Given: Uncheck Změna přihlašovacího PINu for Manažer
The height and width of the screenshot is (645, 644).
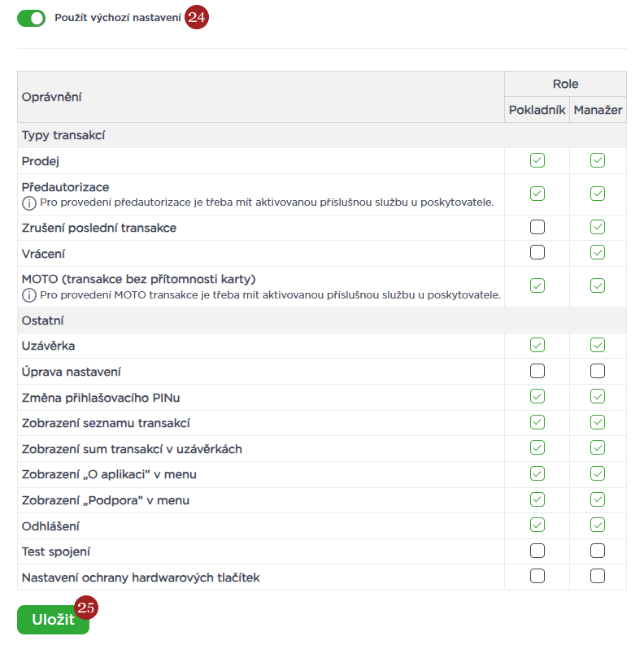Looking at the screenshot, I should pos(598,397).
